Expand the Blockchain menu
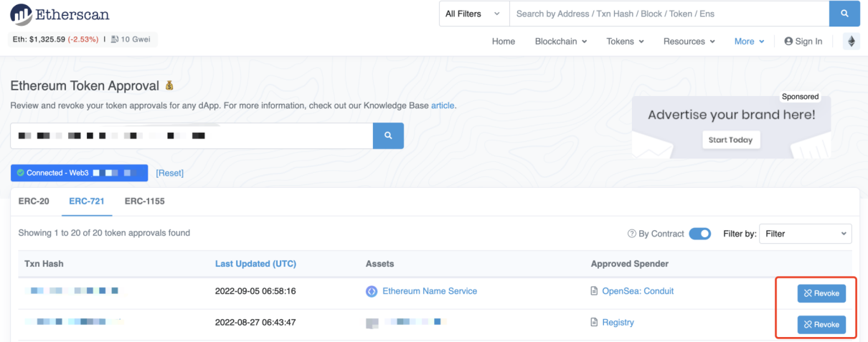868x342 pixels. (561, 42)
